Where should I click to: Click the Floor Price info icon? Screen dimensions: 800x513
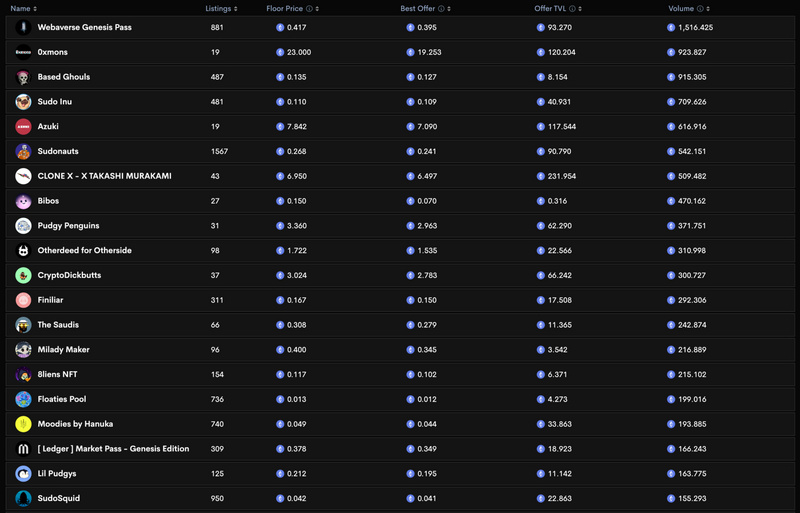click(308, 8)
